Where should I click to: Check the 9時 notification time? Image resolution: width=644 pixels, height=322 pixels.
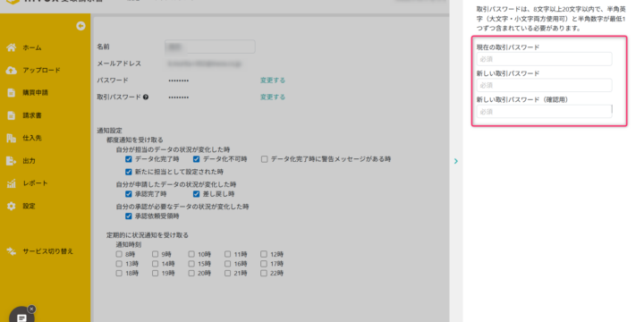(156, 254)
